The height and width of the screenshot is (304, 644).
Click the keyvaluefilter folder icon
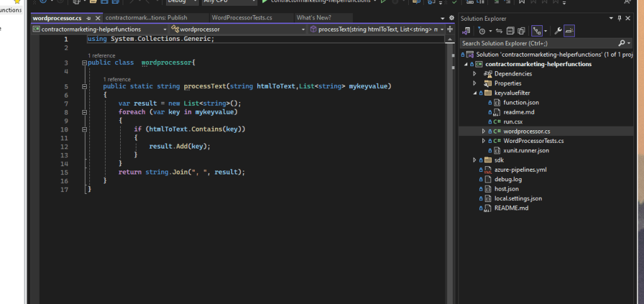point(488,93)
